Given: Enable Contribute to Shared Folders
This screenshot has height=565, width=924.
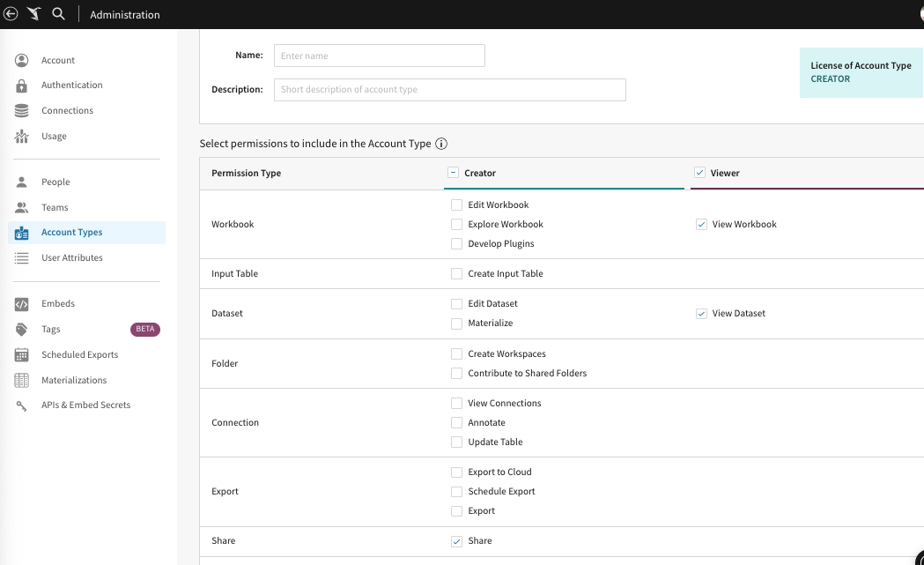Looking at the screenshot, I should click(456, 374).
